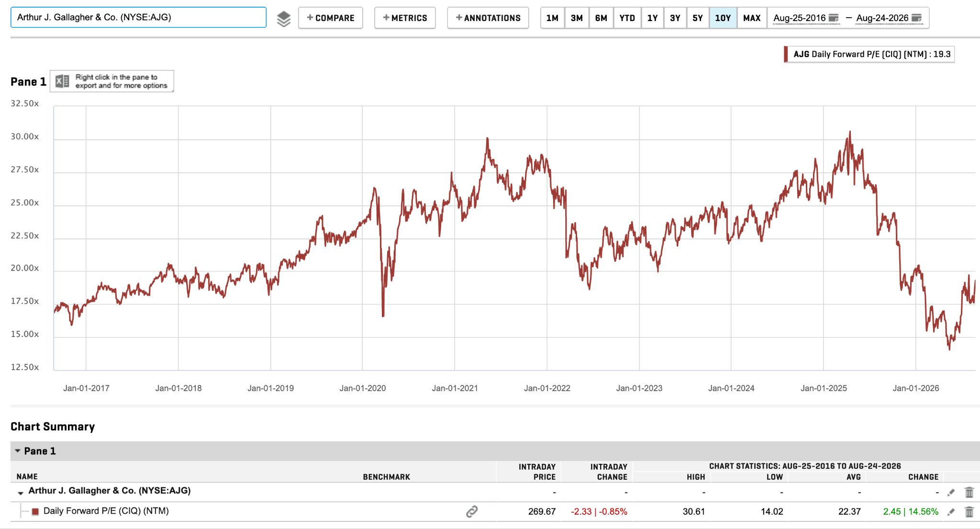Click the change value 2.45 | 14.56%
980x529 pixels.
pos(911,512)
